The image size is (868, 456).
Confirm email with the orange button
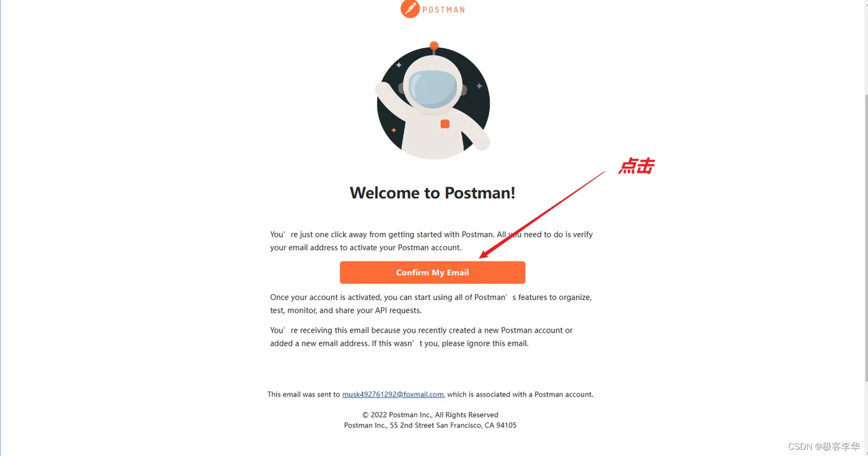click(433, 273)
